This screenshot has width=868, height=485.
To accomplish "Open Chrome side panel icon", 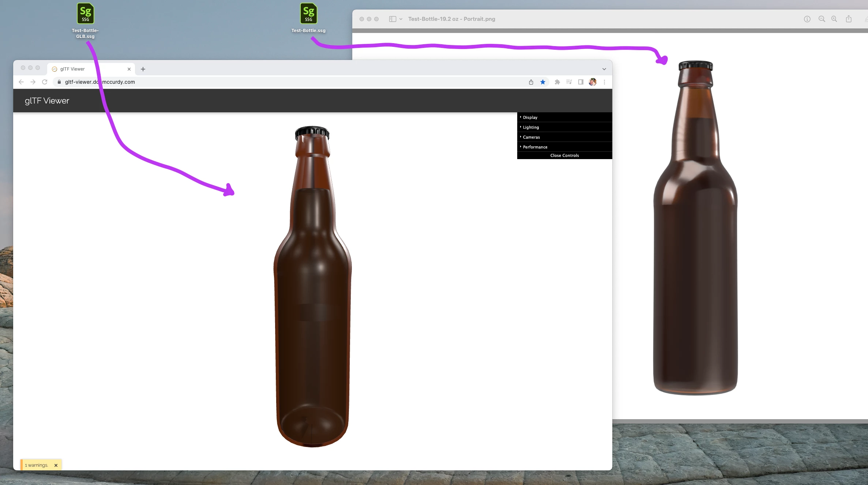I will click(580, 82).
